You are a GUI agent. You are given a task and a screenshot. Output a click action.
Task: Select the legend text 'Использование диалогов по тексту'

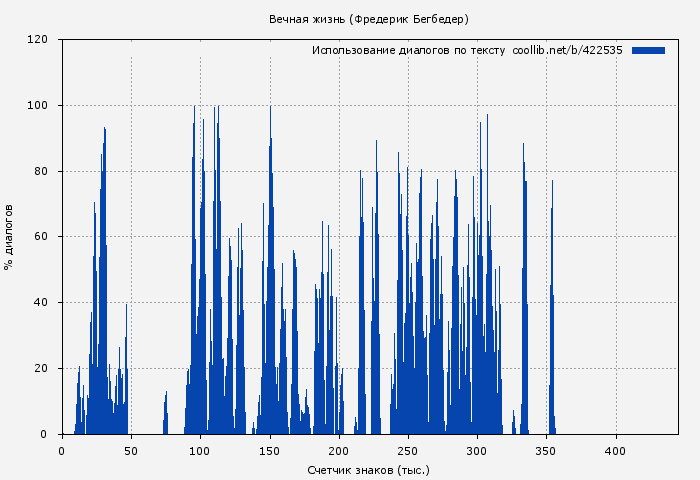(x=408, y=50)
